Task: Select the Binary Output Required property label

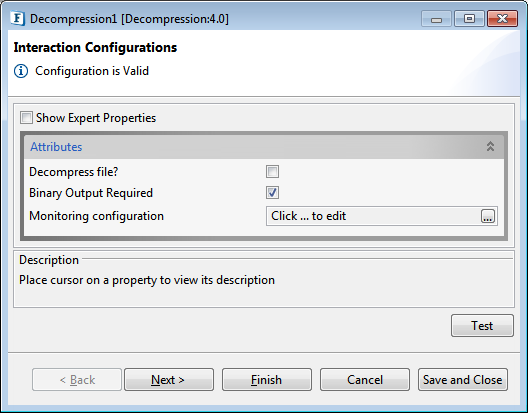Action: click(x=91, y=193)
